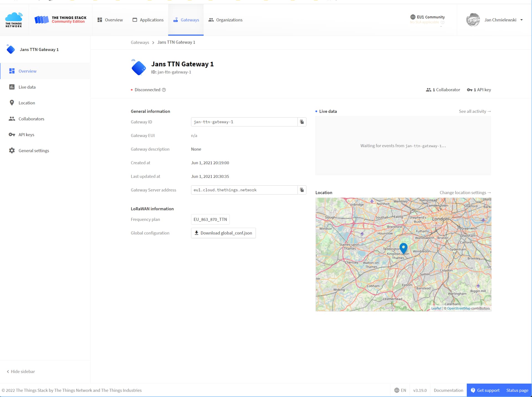532x397 pixels.
Task: Click the Get support button
Action: coord(485,390)
